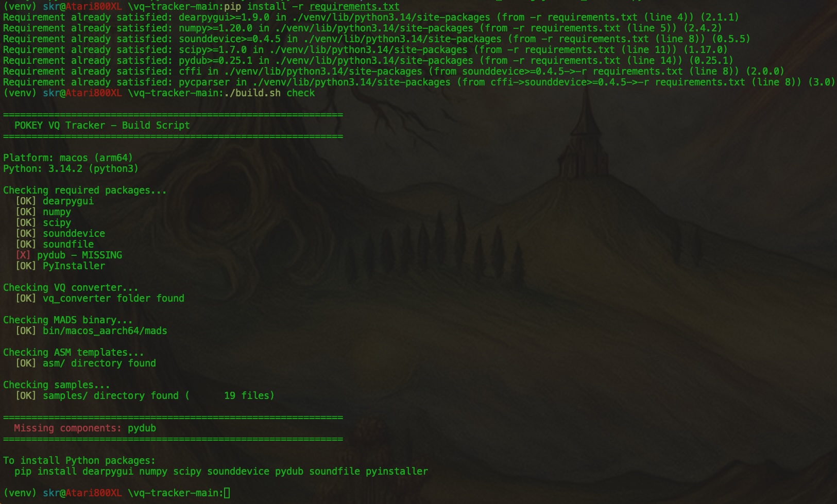Click the underlined requirements.txt filename

354,7
